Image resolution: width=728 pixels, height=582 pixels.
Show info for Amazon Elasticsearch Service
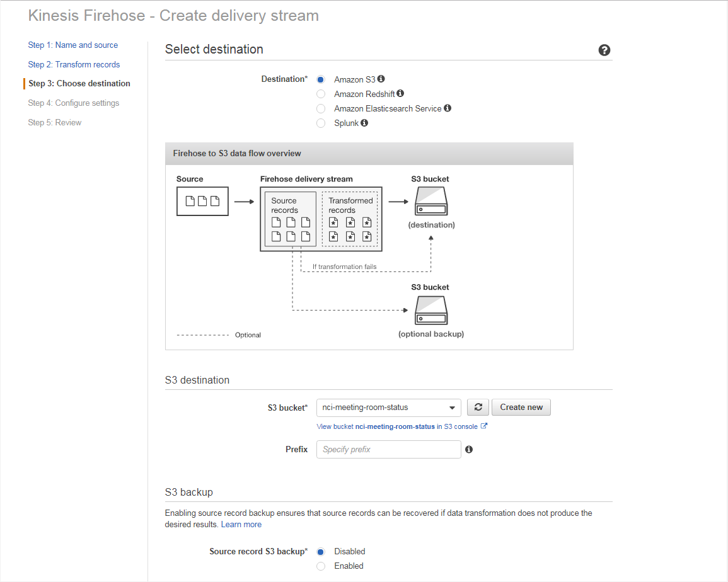(448, 108)
